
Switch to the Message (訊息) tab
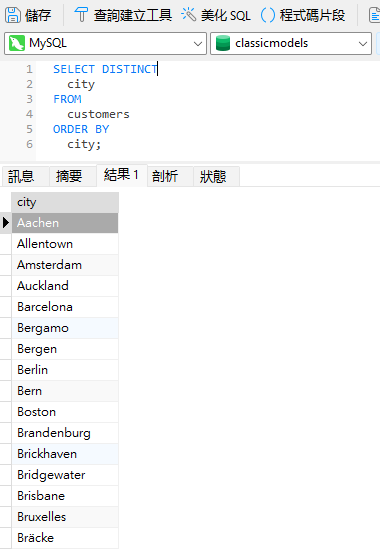point(25,176)
